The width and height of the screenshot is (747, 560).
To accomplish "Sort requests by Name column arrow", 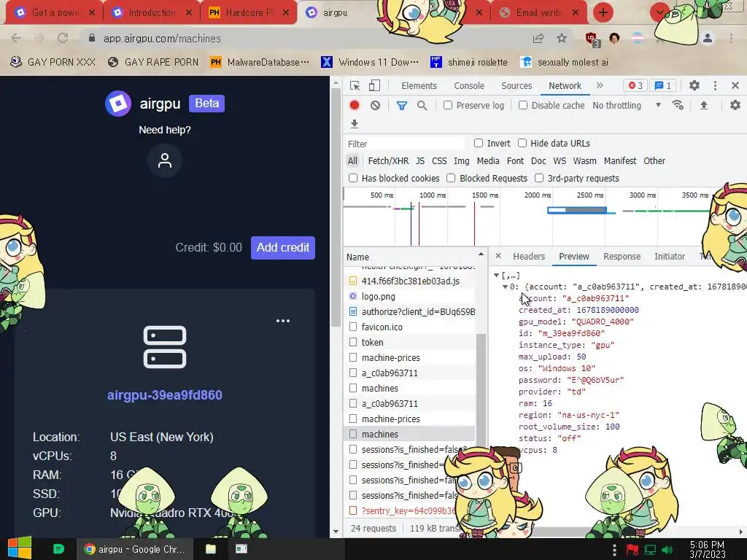I will click(481, 254).
